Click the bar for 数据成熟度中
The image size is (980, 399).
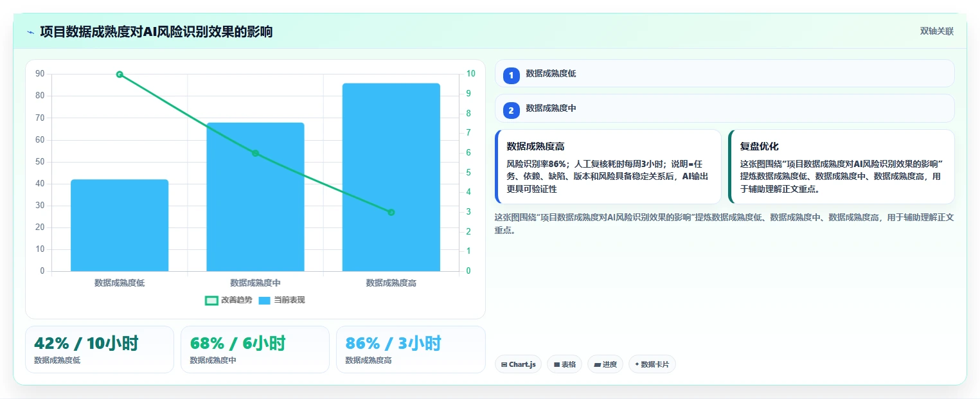[x=255, y=197]
